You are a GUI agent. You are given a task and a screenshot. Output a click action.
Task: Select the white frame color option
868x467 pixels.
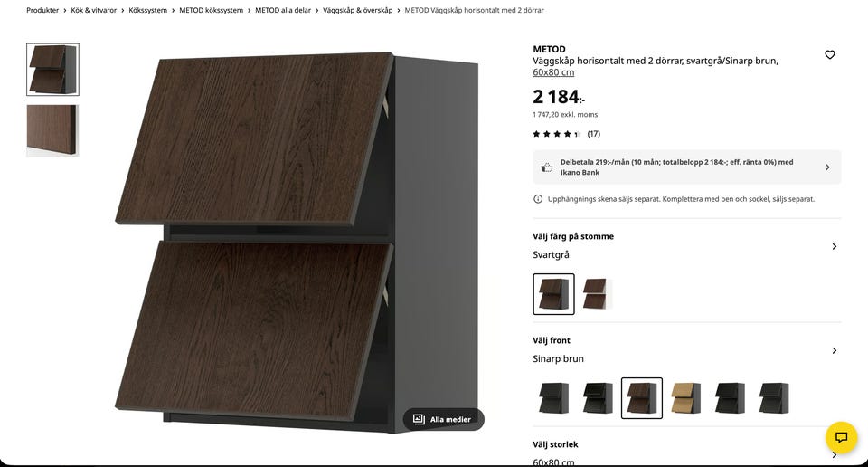point(598,294)
